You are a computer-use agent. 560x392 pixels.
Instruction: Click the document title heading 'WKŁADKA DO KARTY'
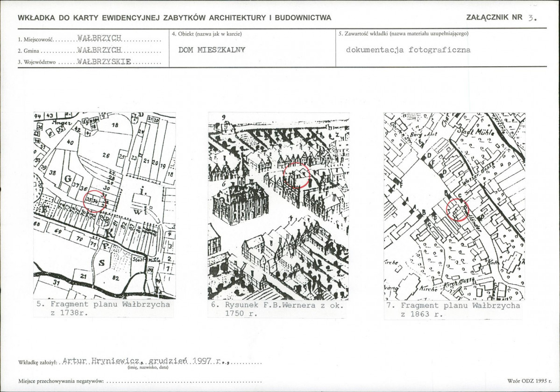pos(174,18)
